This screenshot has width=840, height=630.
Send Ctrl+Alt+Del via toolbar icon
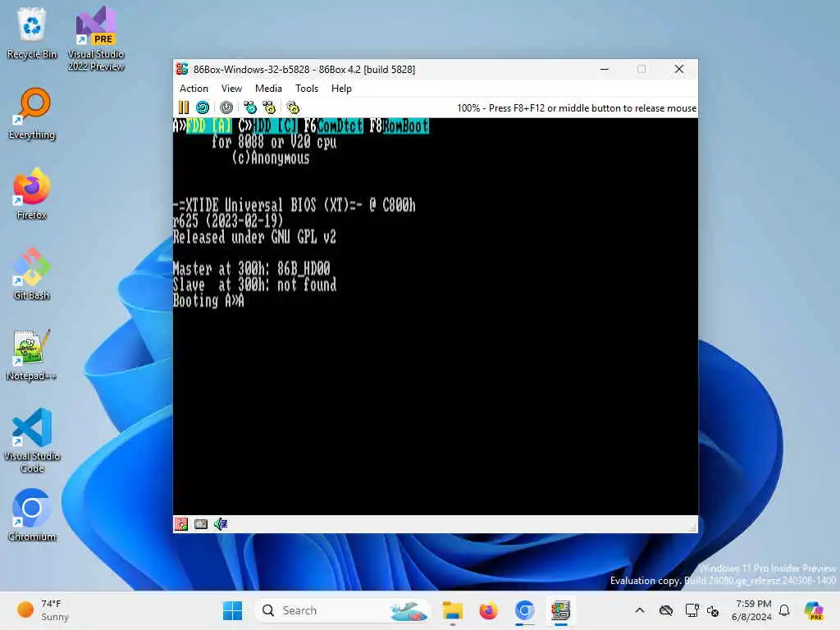(x=250, y=107)
